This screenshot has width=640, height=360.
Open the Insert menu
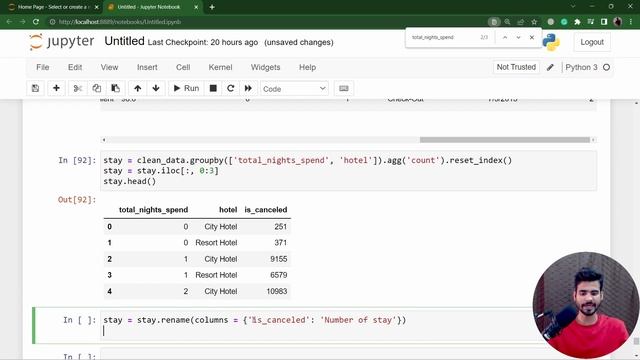pos(147,67)
